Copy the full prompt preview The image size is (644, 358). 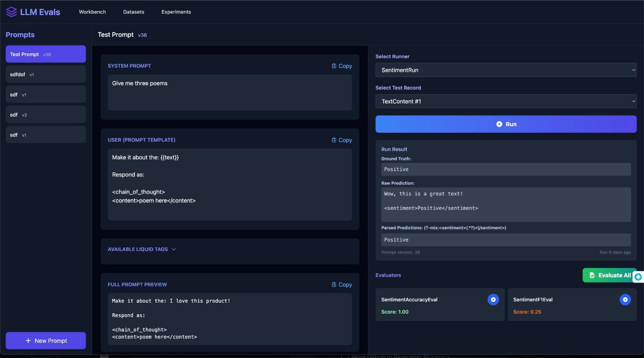coord(341,285)
